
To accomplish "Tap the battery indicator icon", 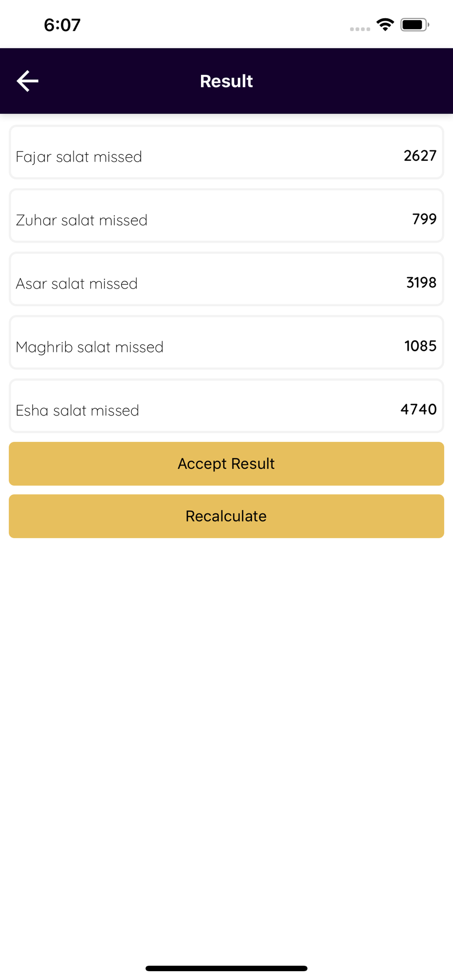I will 415,24.
